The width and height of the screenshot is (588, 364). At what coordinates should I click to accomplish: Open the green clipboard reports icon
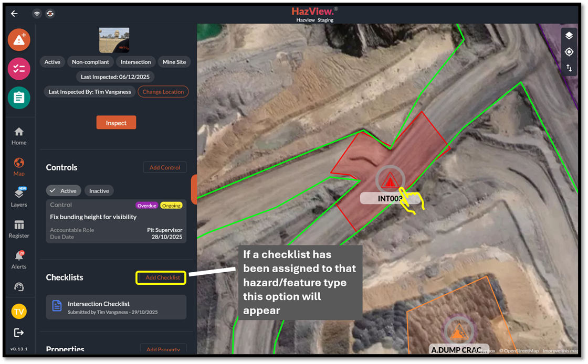point(19,98)
